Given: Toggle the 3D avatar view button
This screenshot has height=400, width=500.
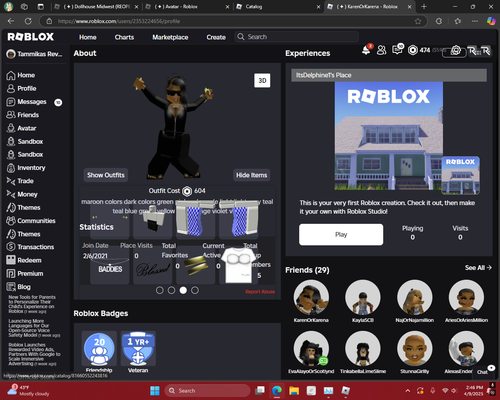Looking at the screenshot, I should click(x=262, y=81).
